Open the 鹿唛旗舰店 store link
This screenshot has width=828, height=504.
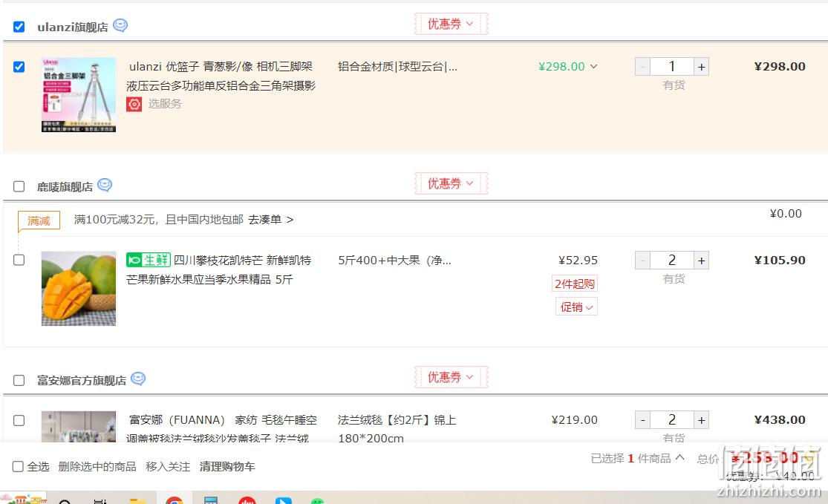65,187
